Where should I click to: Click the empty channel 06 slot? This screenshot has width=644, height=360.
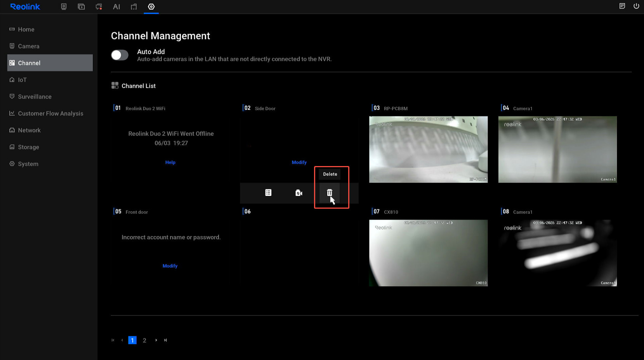(x=299, y=253)
